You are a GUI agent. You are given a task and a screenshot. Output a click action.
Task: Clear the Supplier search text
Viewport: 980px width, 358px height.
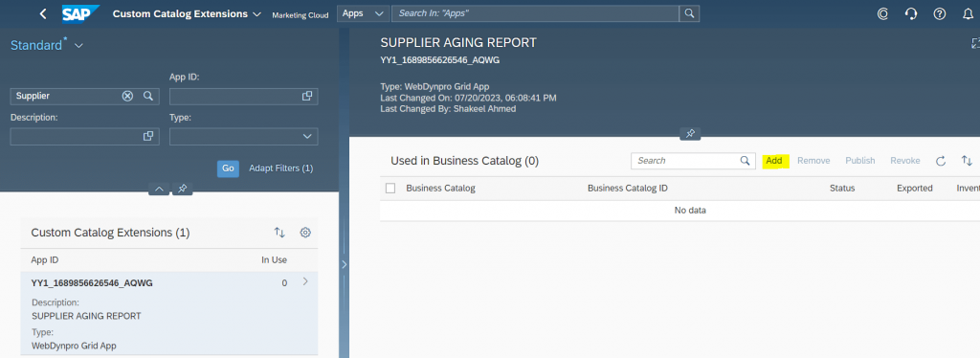pyautogui.click(x=127, y=97)
